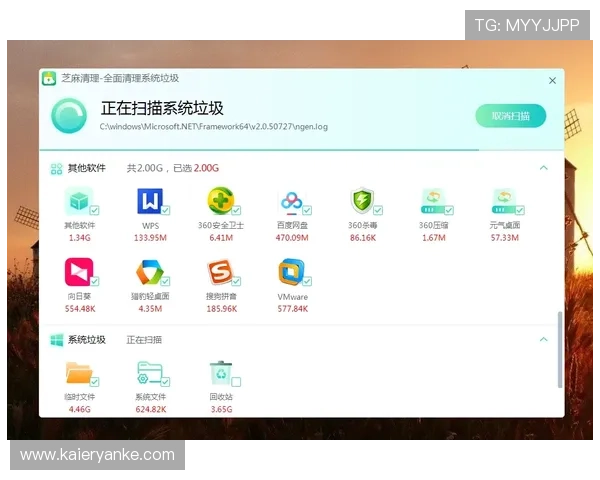Viewport: 600px width, 480px height.
Task: Click the 577.84K size under VMware
Action: point(293,309)
